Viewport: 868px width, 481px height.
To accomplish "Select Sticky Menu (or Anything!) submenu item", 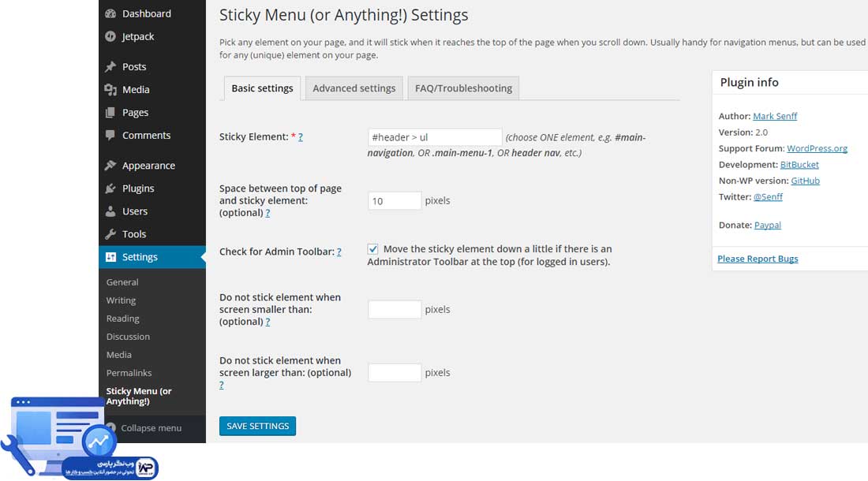I will pos(139,396).
